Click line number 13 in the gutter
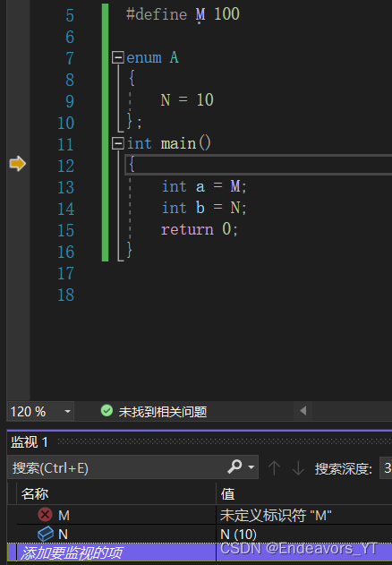Image resolution: width=392 pixels, height=565 pixels. 66,187
